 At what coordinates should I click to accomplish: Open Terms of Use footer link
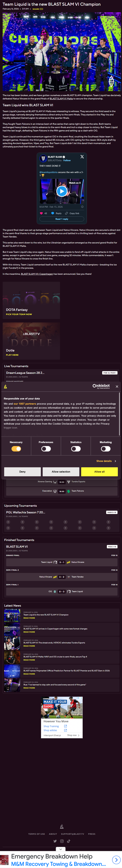(36, 834)
